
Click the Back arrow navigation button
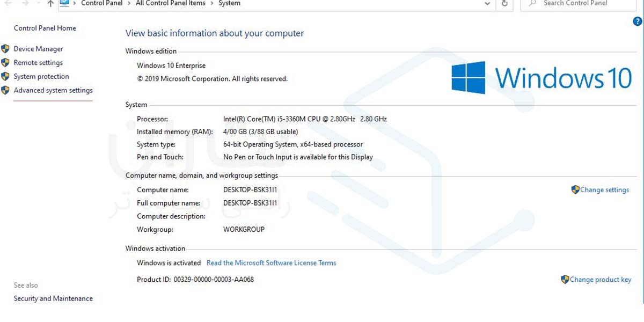8,4
